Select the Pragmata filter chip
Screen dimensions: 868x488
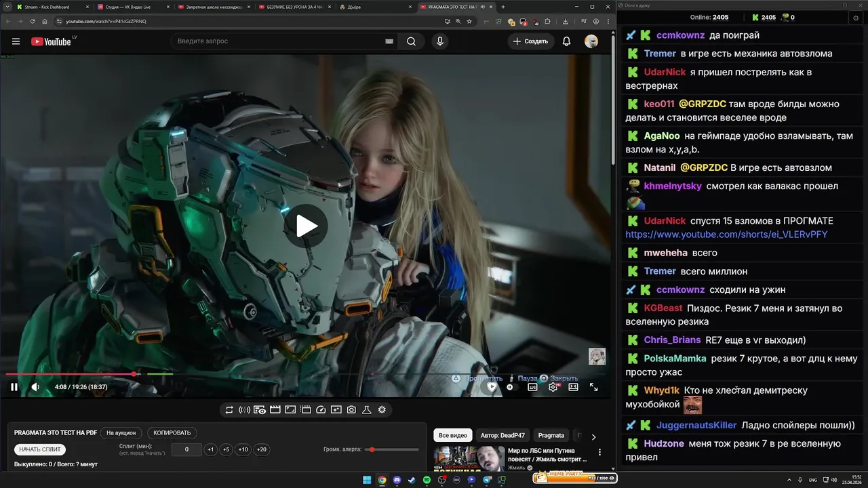[551, 435]
